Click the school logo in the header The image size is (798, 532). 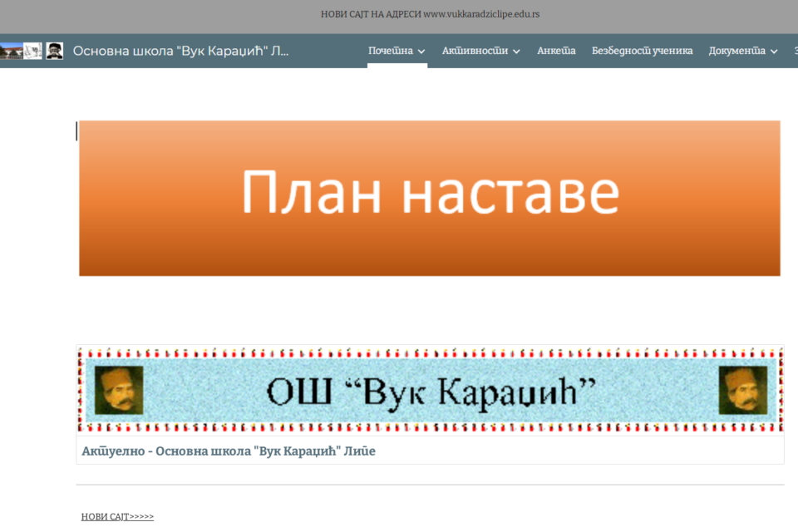tap(32, 51)
